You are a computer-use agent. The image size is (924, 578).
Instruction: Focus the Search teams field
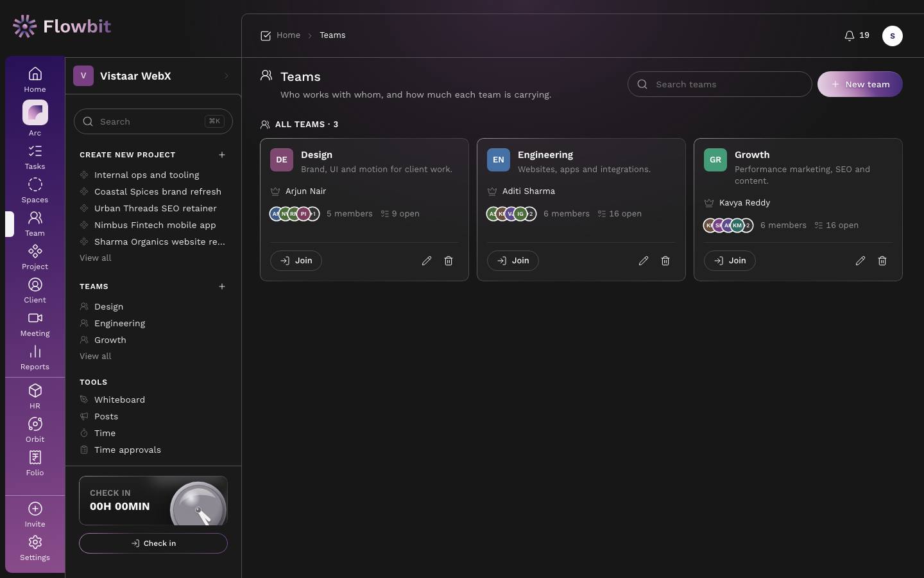[x=719, y=84]
